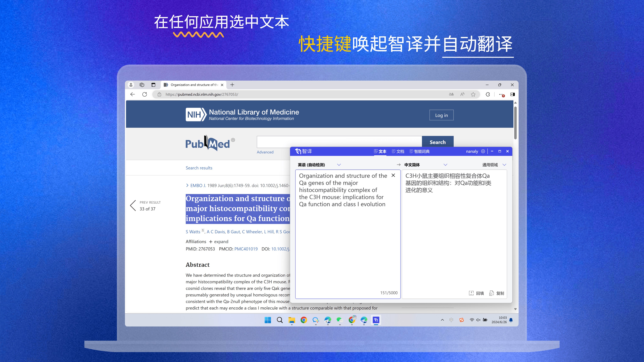Open the Windows Start menu
Viewport: 644px width, 362px height.
[267, 320]
